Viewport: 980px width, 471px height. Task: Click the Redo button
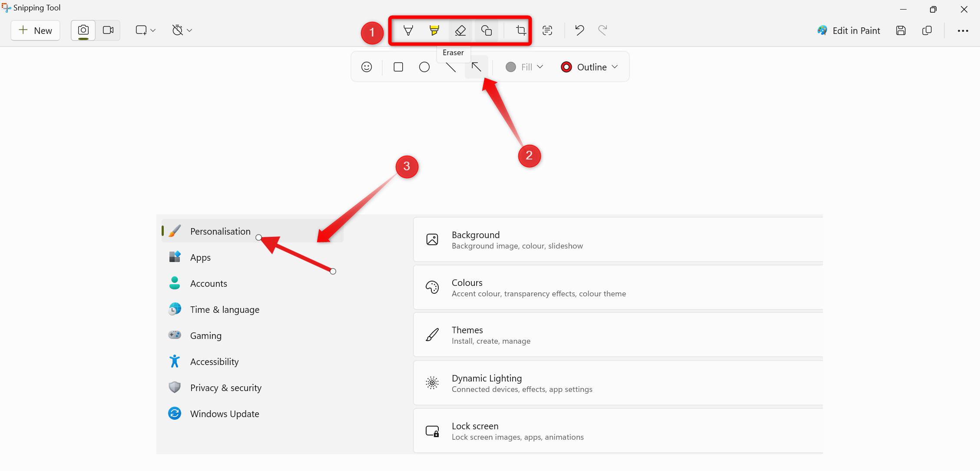point(602,30)
